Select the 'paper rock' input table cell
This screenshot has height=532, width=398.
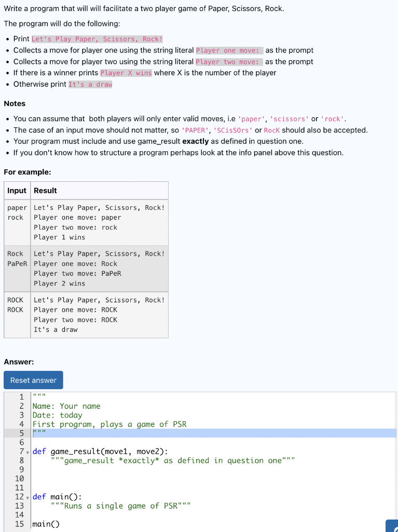[17, 222]
